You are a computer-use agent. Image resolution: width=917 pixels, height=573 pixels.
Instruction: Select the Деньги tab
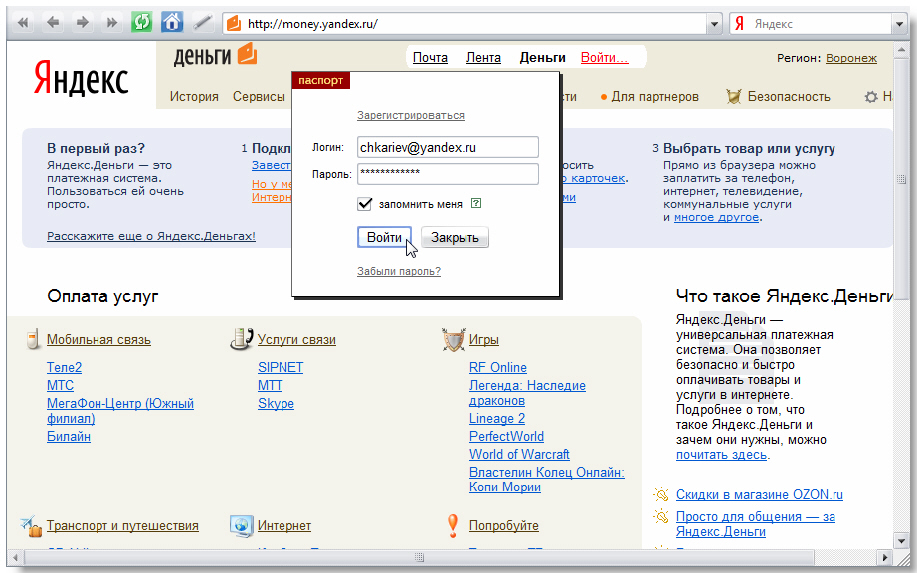point(542,57)
